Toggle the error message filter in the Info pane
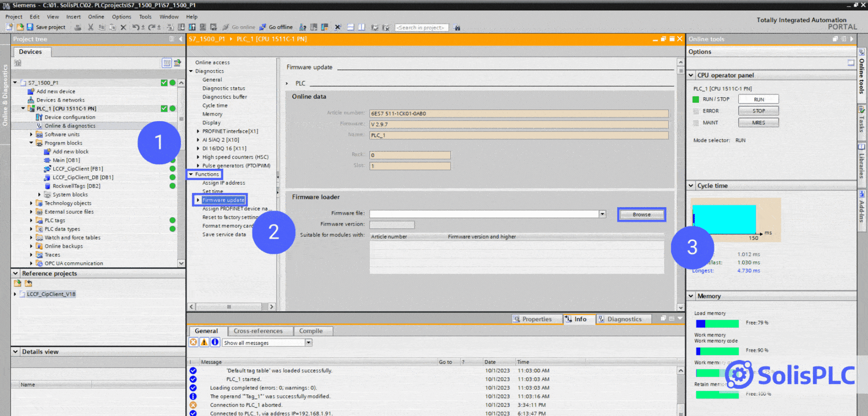 [x=193, y=342]
